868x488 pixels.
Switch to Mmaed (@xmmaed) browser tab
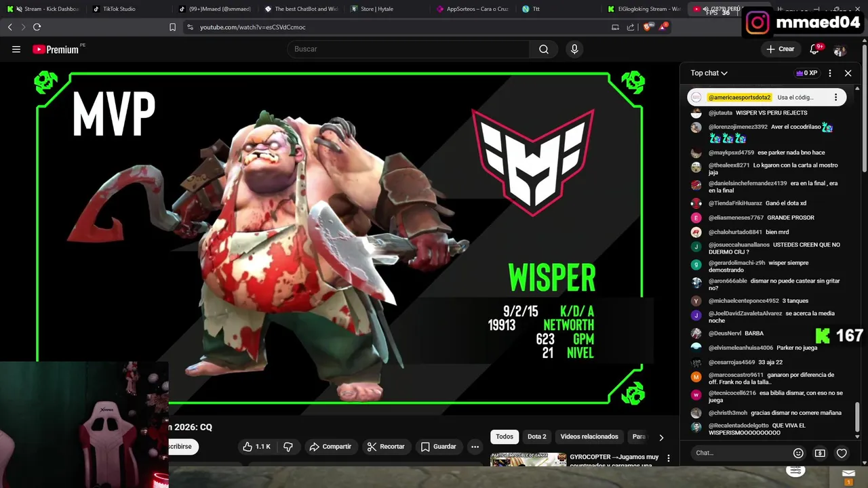[216, 9]
